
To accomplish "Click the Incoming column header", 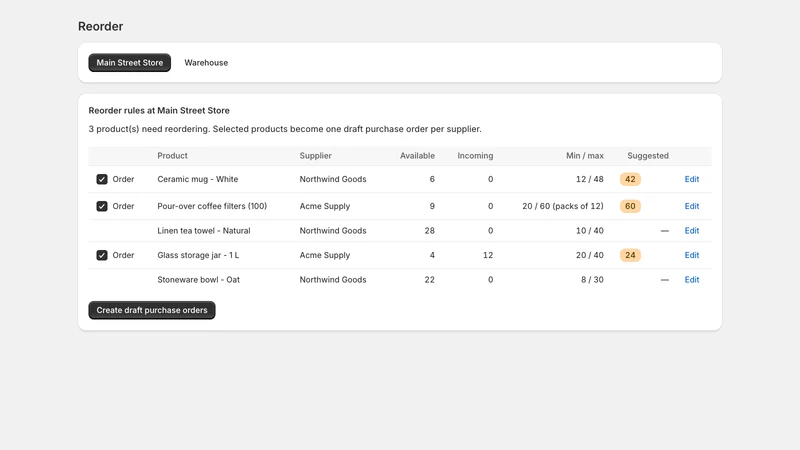I will click(475, 156).
